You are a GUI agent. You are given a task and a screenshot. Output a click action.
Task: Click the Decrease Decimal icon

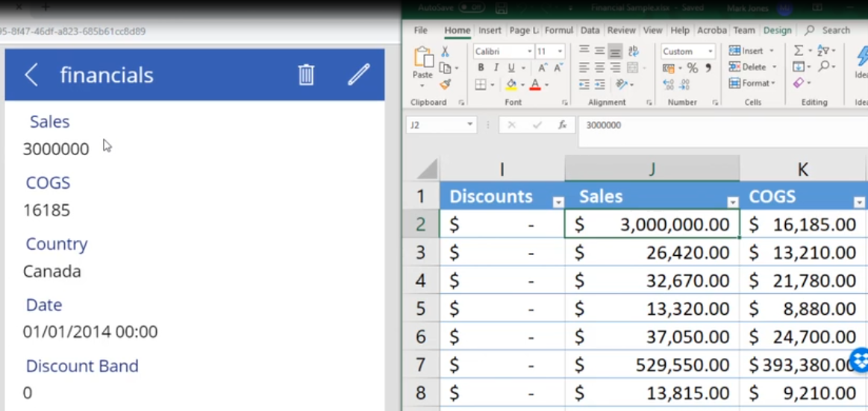click(684, 84)
